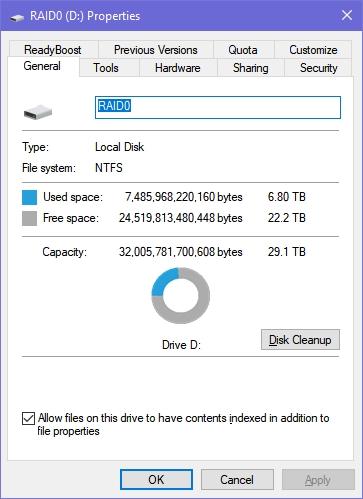Click the drive icon in title bar
Image resolution: width=363 pixels, height=499 pixels.
(17, 17)
